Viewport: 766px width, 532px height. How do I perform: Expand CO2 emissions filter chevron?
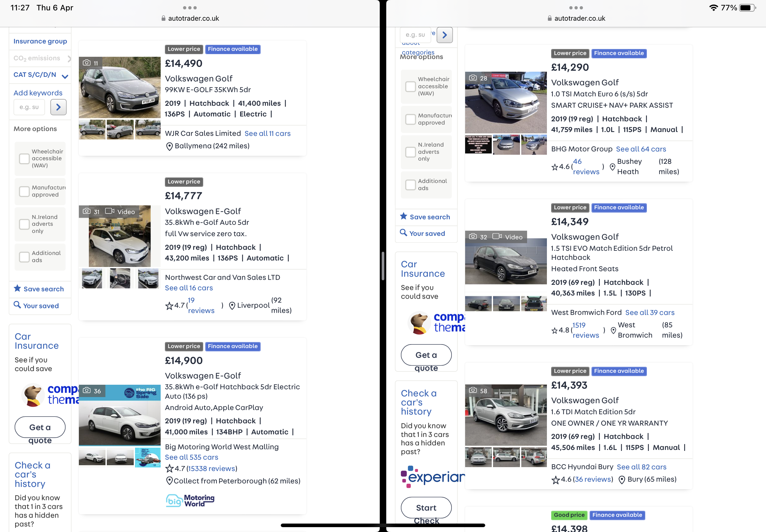[69, 59]
